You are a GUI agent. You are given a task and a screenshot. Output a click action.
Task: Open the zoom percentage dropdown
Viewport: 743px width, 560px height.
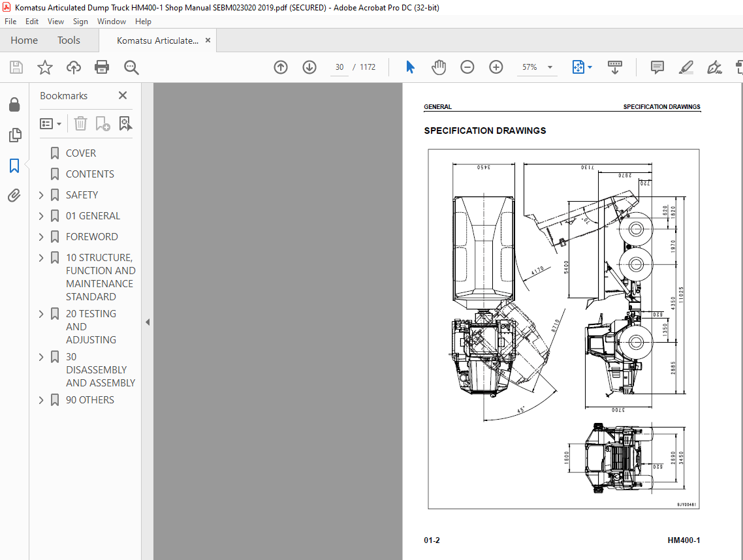click(550, 67)
